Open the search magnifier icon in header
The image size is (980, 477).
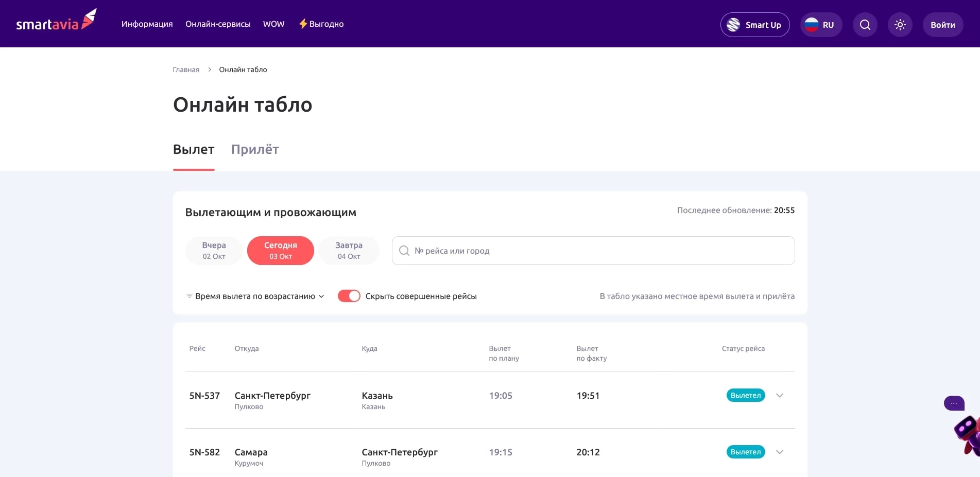pos(865,25)
